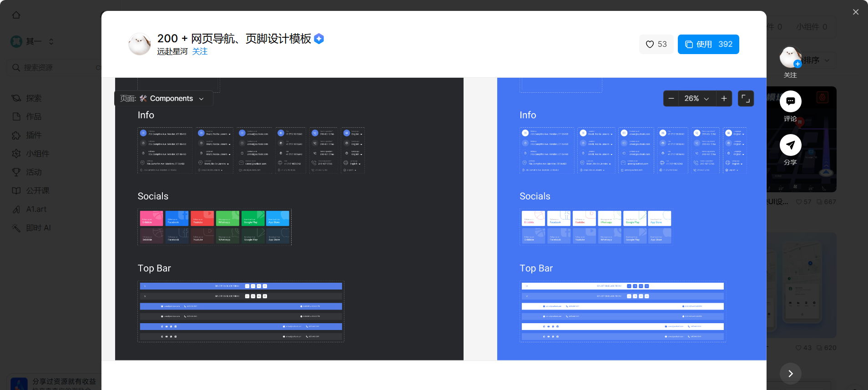Zoom in with the plus button
This screenshot has width=868, height=390.
(724, 99)
